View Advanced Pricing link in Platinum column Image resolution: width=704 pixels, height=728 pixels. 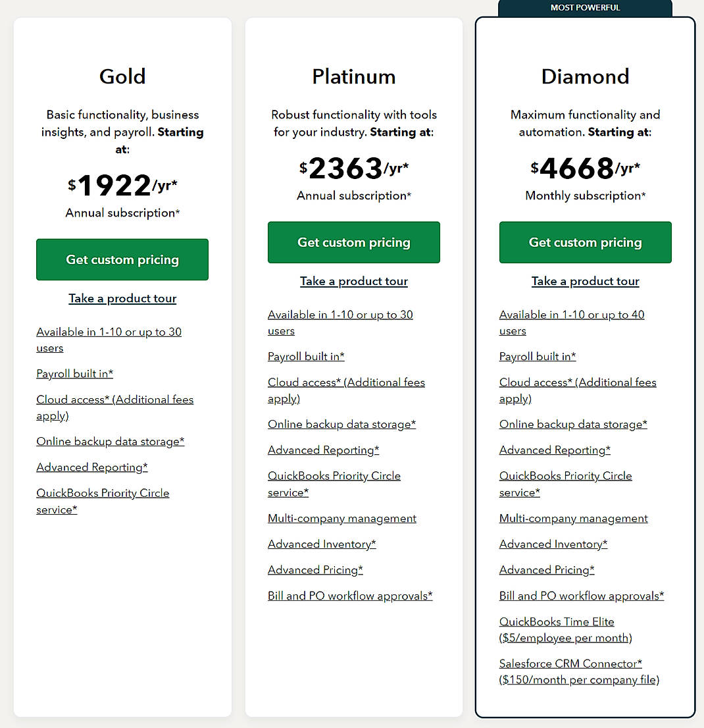(315, 569)
